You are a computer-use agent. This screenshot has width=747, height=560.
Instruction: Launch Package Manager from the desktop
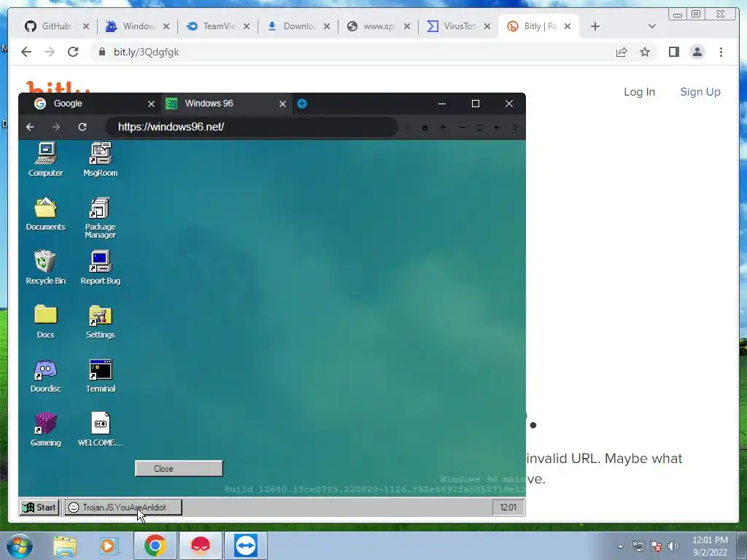pos(101,217)
